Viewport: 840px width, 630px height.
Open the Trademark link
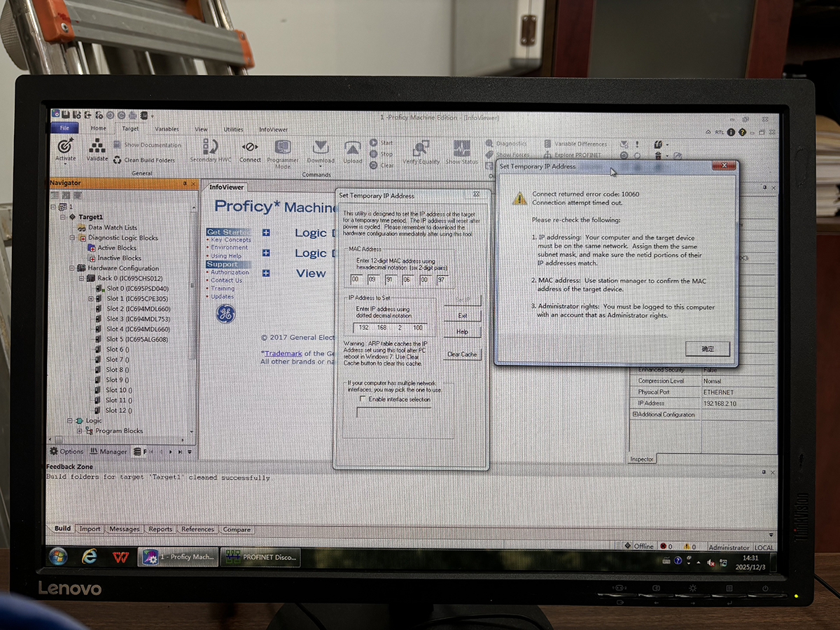[283, 353]
